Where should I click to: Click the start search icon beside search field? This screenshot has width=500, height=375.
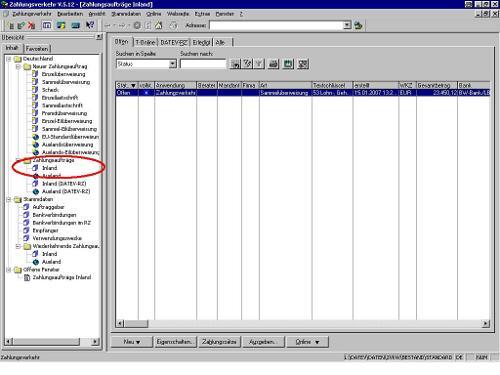pyautogui.click(x=235, y=64)
